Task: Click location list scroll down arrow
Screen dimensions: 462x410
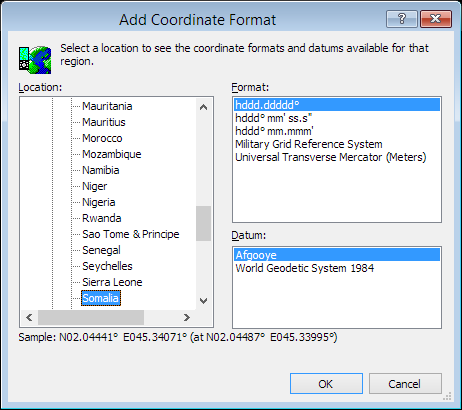Action: coord(203,301)
